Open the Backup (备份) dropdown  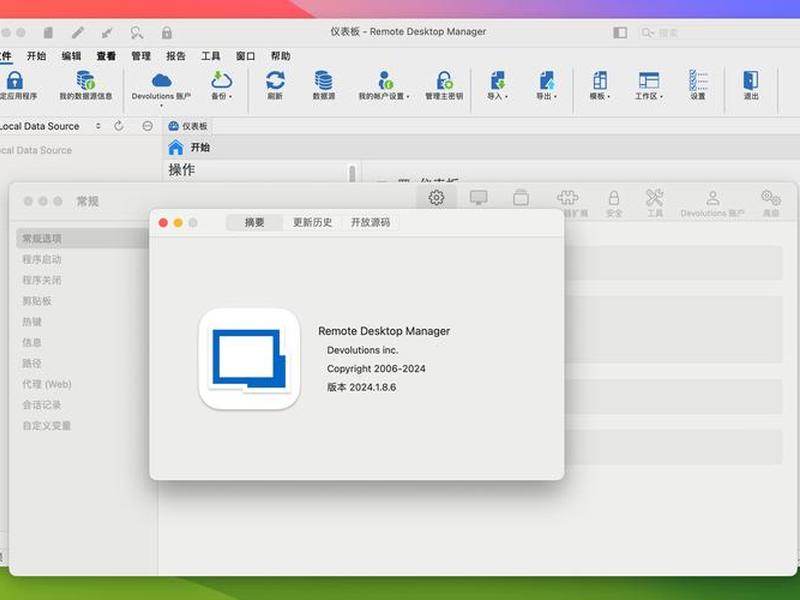pos(221,85)
